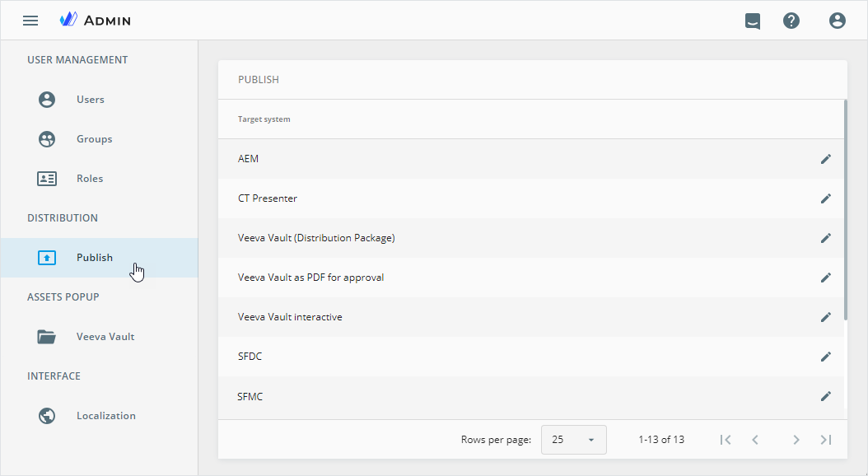The width and height of the screenshot is (868, 476).
Task: Open Groups in User Management
Action: coord(94,139)
